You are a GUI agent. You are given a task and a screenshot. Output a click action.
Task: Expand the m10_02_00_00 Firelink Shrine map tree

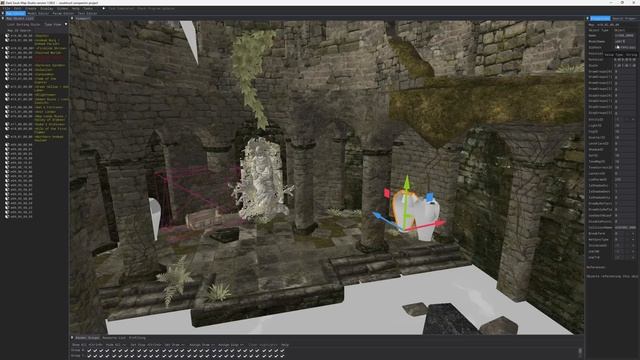click(3, 48)
